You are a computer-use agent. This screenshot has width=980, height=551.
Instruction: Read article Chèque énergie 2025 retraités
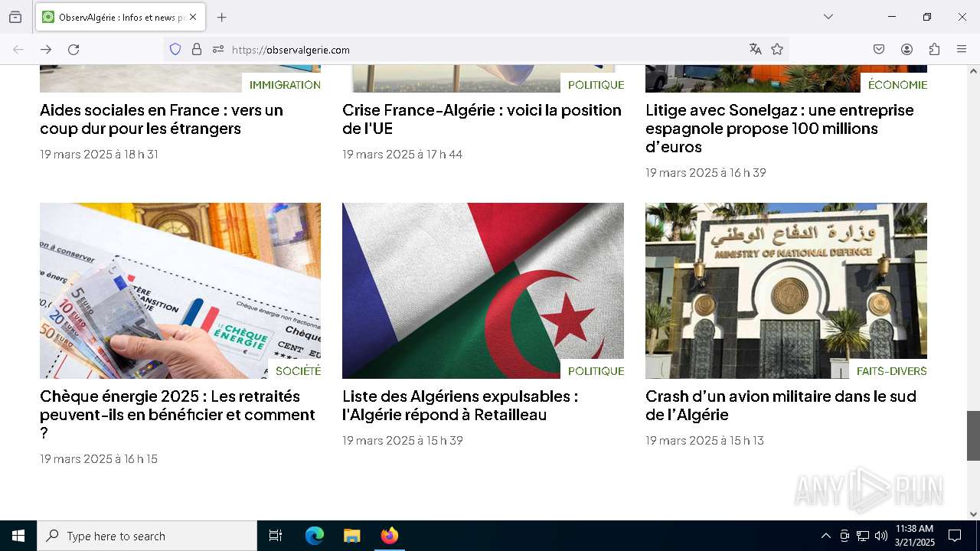(178, 415)
